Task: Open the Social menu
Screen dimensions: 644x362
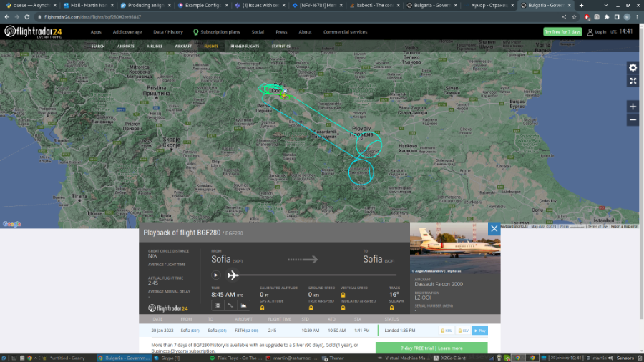Action: point(258,32)
